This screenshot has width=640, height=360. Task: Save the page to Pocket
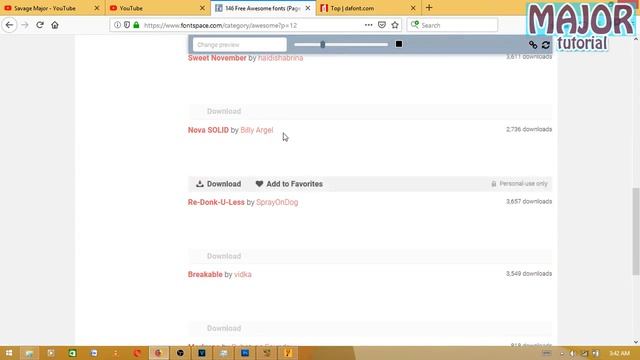pos(382,25)
